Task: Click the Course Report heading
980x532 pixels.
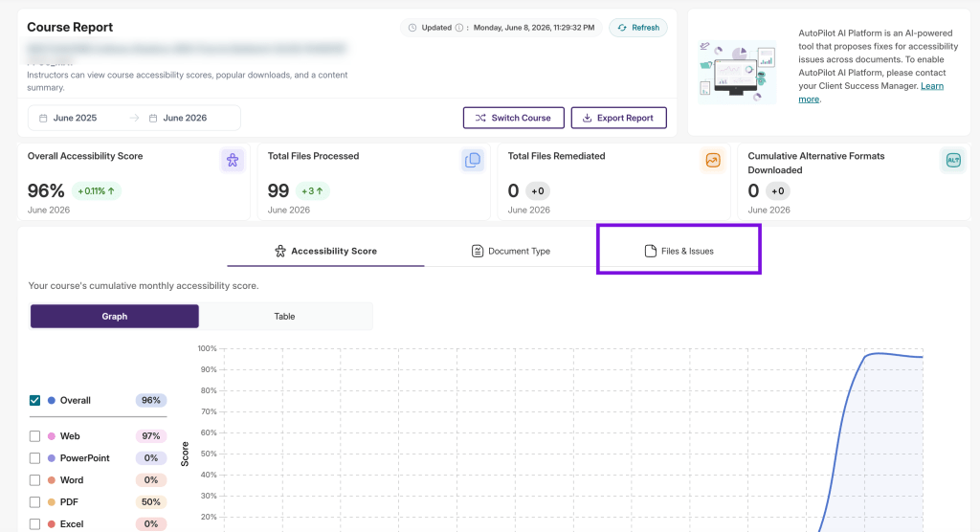Action: click(x=70, y=27)
